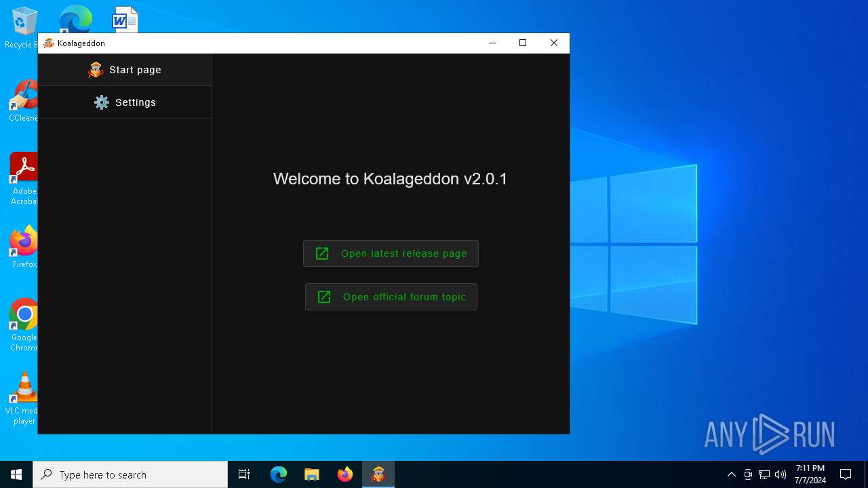Click the external-link icon on release page button
Image resolution: width=868 pixels, height=488 pixels.
coord(322,253)
